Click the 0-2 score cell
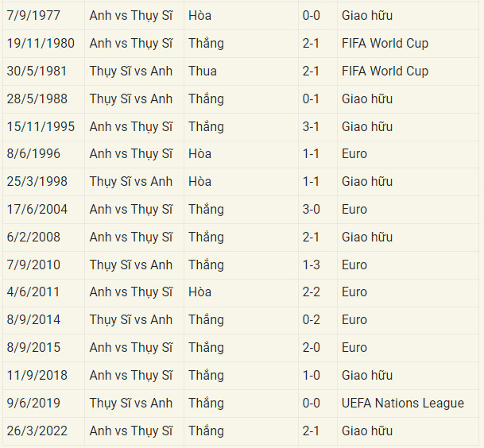 pos(312,319)
